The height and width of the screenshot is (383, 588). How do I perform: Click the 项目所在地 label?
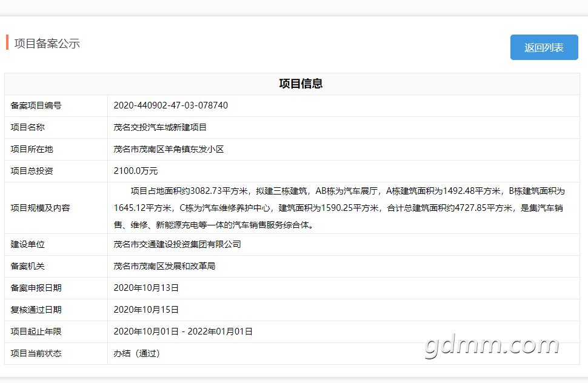[32, 149]
